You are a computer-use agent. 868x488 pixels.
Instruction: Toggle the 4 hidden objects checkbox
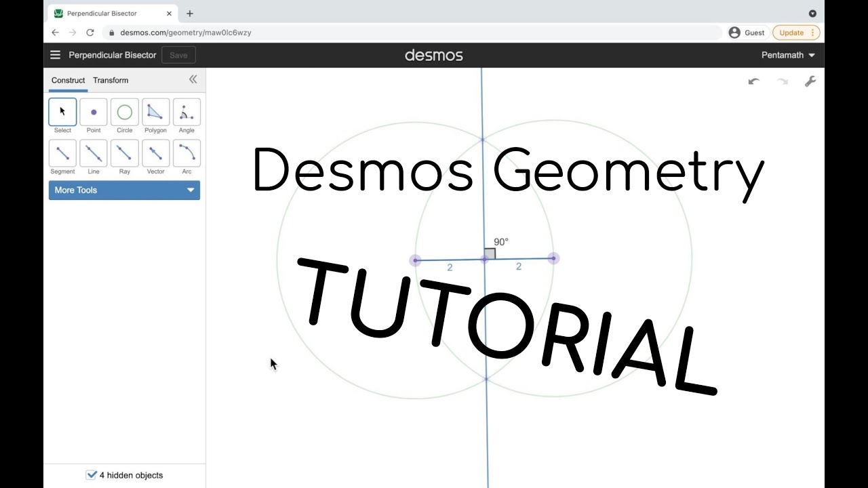click(92, 475)
